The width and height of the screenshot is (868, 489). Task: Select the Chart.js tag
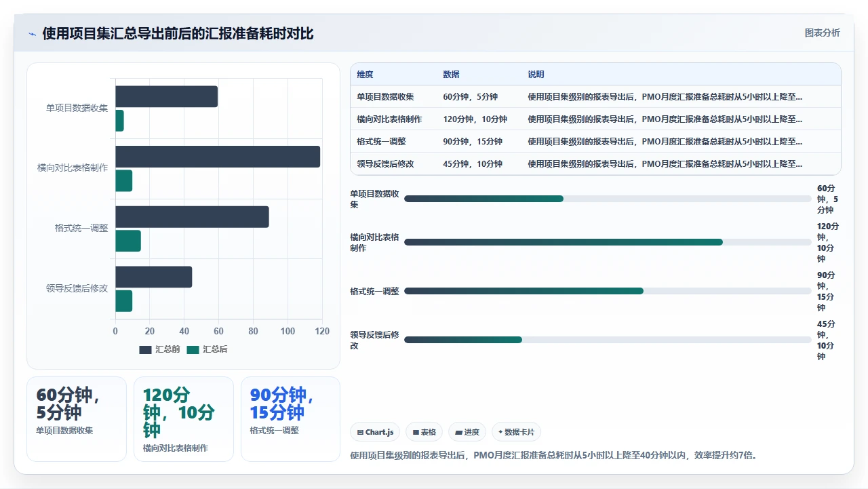pyautogui.click(x=375, y=432)
